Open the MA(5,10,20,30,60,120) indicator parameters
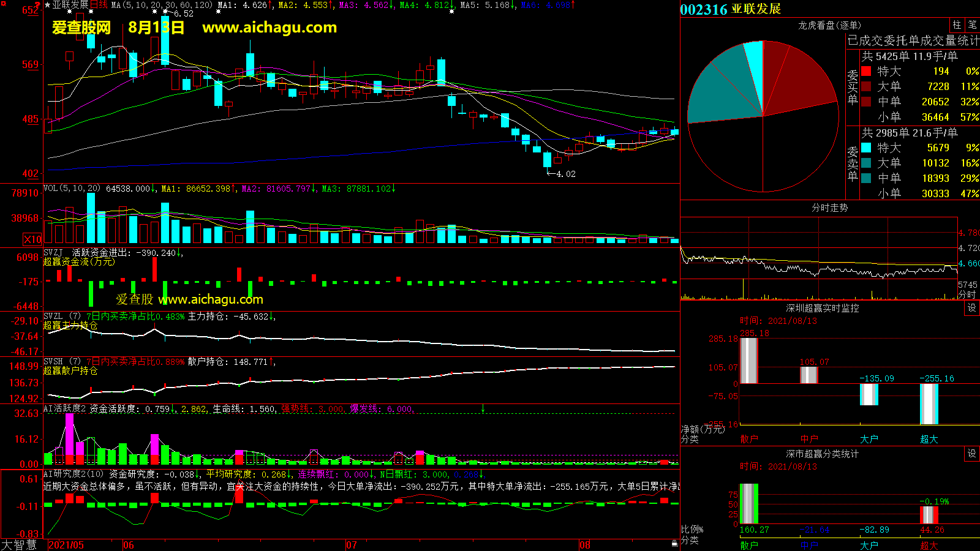 pos(162,5)
